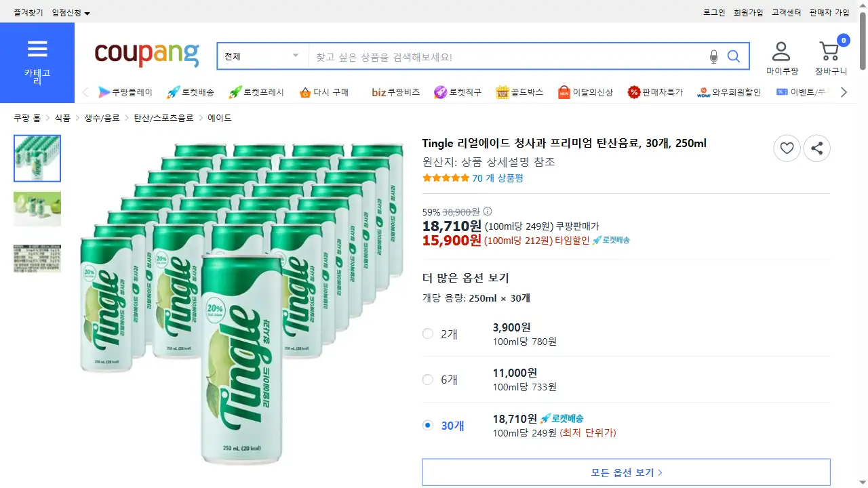868x488 pixels.
Task: Open 판매자특가 in the shortcut bar
Action: pos(655,92)
